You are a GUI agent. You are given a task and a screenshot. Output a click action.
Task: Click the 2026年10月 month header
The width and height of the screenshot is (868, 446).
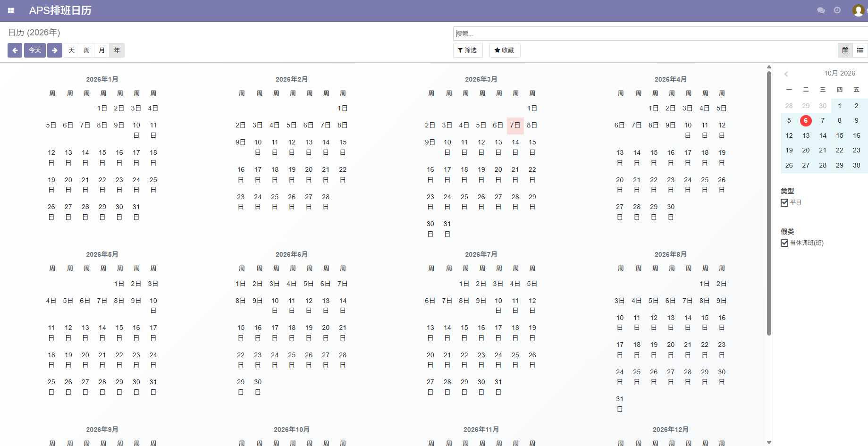[x=292, y=429]
